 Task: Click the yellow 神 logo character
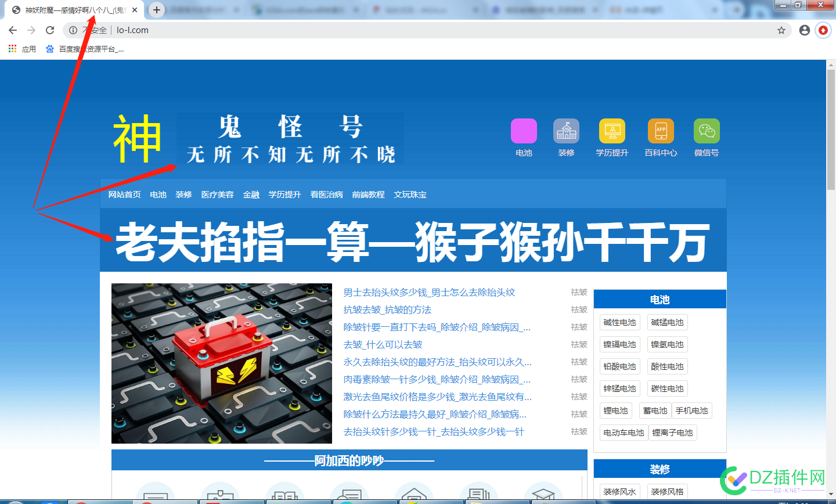coord(137,139)
